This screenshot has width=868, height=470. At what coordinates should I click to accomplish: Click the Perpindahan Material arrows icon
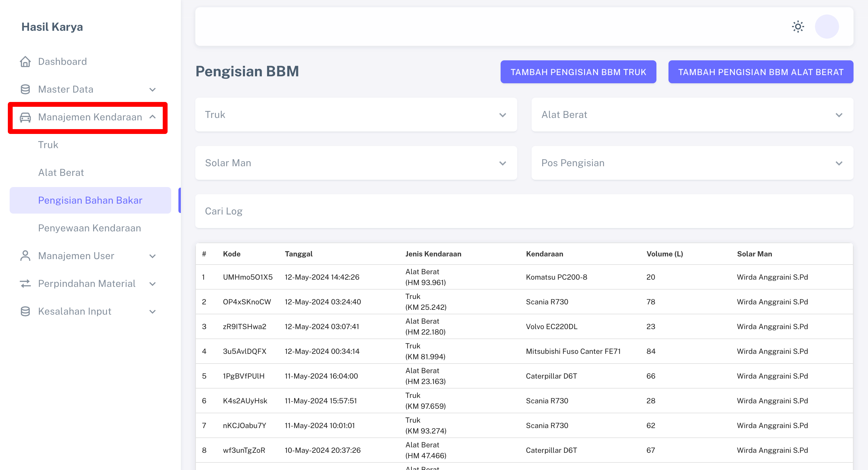coord(25,284)
